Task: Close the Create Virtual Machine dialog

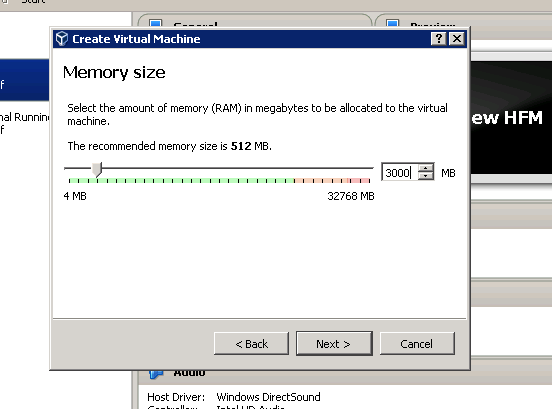Action: [x=457, y=39]
